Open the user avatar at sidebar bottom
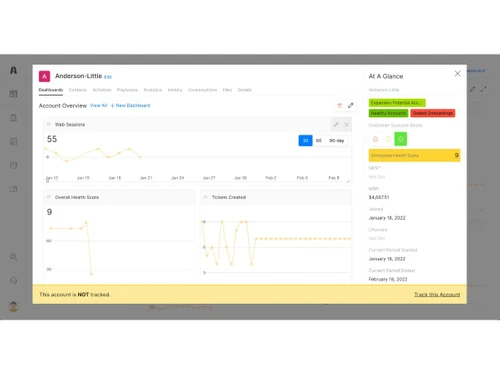 pyautogui.click(x=13, y=306)
